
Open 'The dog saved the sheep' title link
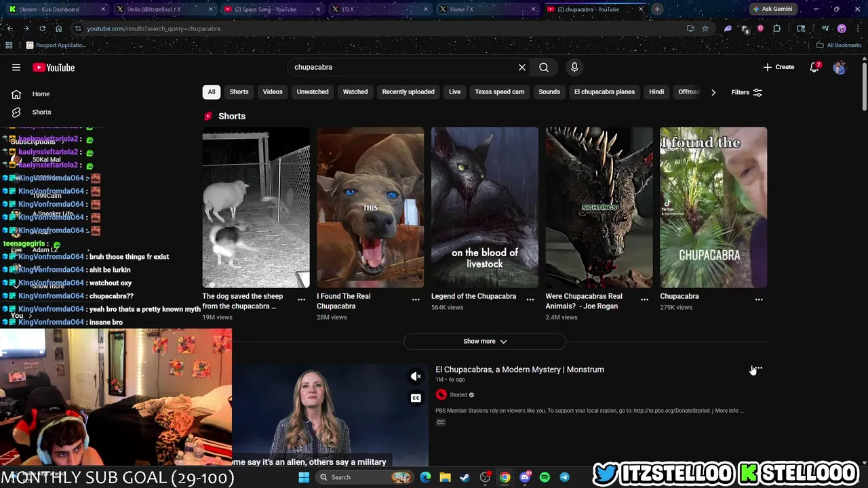point(242,301)
